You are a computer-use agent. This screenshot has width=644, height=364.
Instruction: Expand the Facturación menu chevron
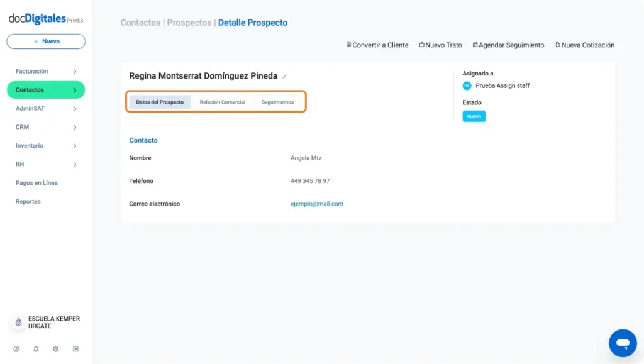coord(75,72)
